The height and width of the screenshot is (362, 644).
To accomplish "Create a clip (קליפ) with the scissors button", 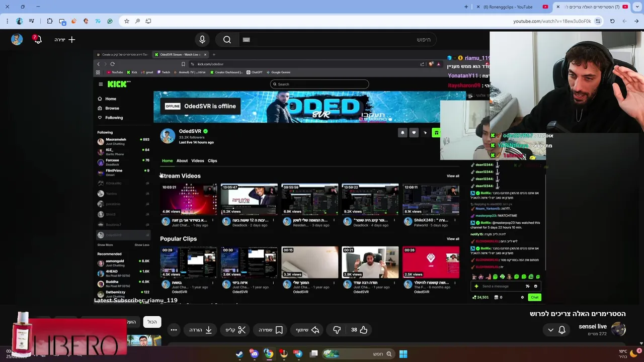I will click(x=235, y=330).
